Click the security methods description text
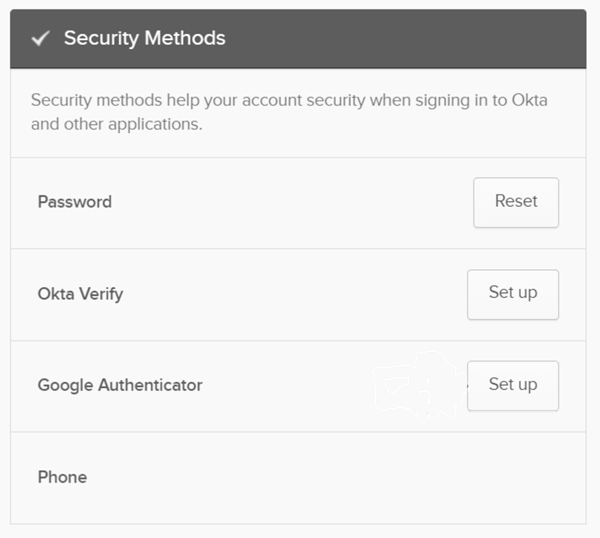Image resolution: width=600 pixels, height=538 pixels. click(x=289, y=101)
